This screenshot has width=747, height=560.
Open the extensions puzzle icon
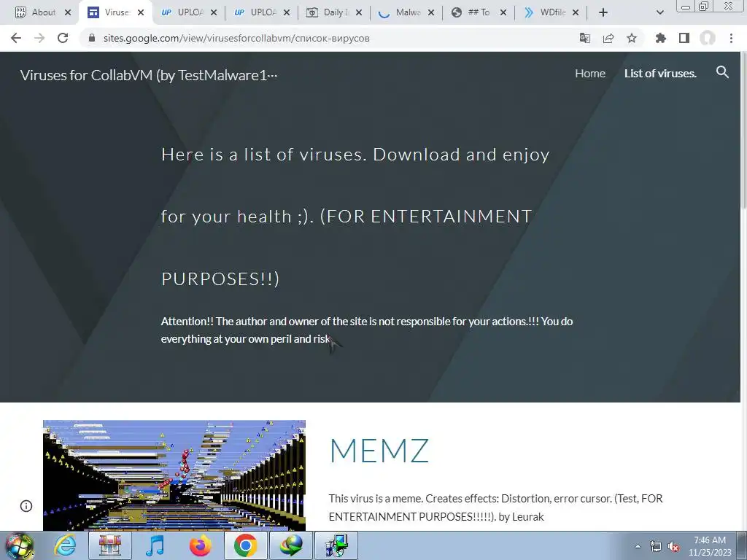660,38
